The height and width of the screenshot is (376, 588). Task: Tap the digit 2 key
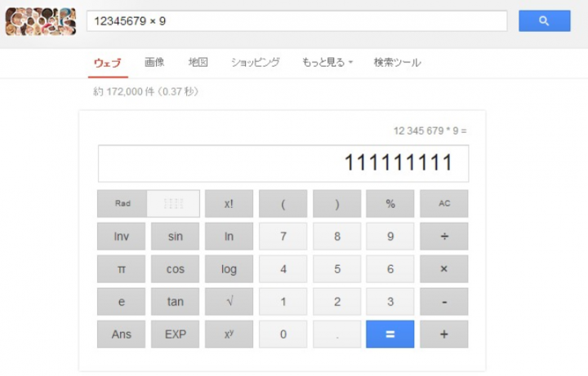pyautogui.click(x=337, y=302)
